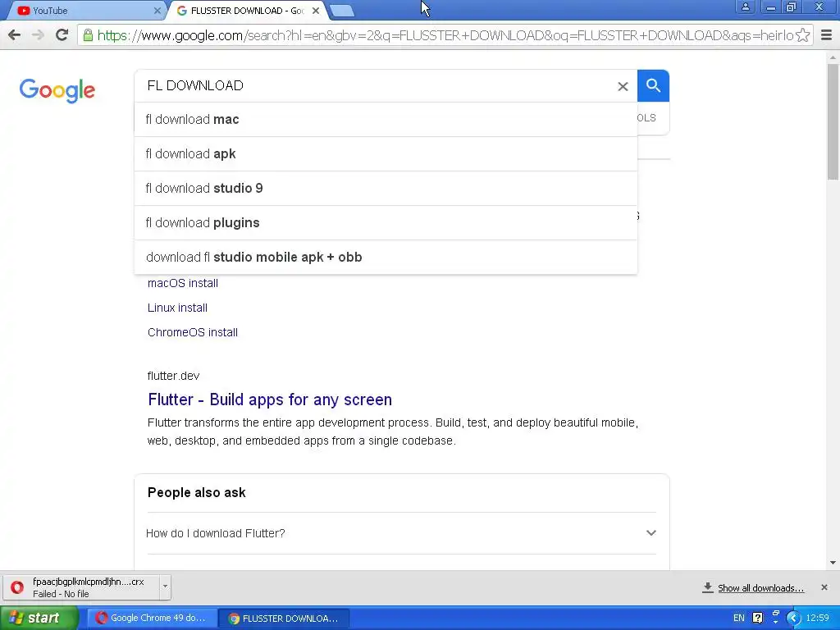Open the 'Linux install' link
This screenshot has width=840, height=630.
click(177, 308)
